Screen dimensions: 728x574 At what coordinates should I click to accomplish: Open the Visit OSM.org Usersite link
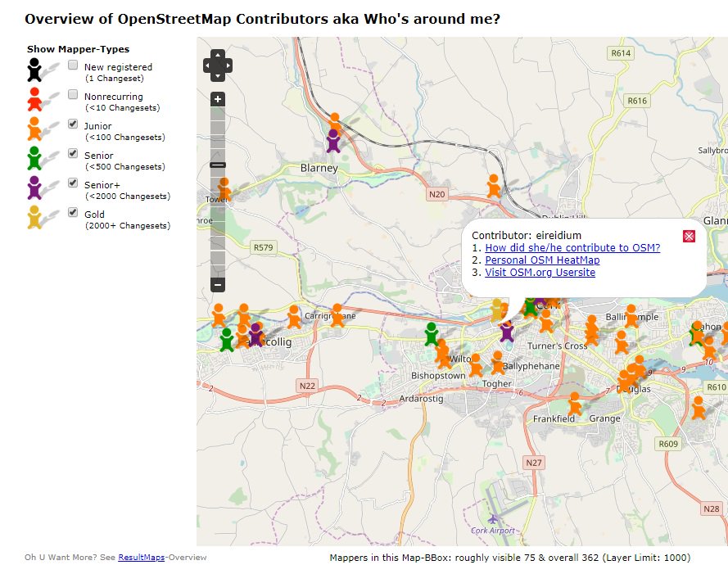click(x=540, y=273)
